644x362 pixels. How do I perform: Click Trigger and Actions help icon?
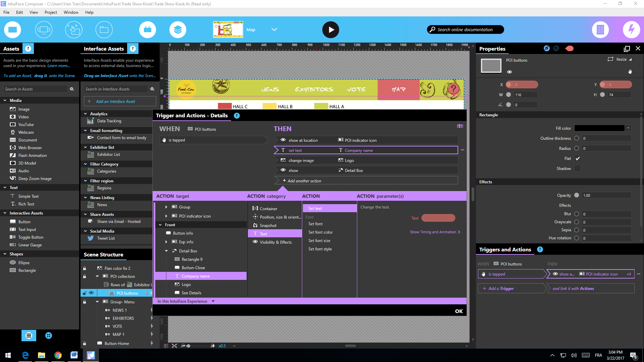(x=237, y=116)
